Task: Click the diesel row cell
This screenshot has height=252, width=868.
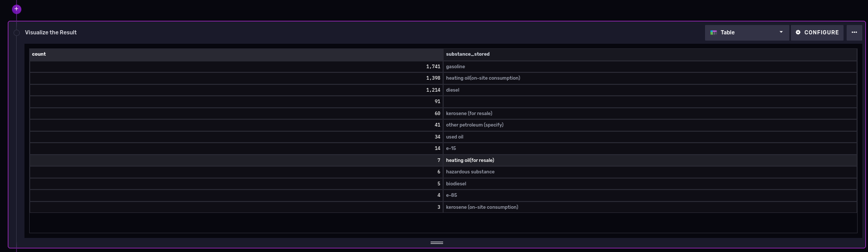Action: click(452, 90)
